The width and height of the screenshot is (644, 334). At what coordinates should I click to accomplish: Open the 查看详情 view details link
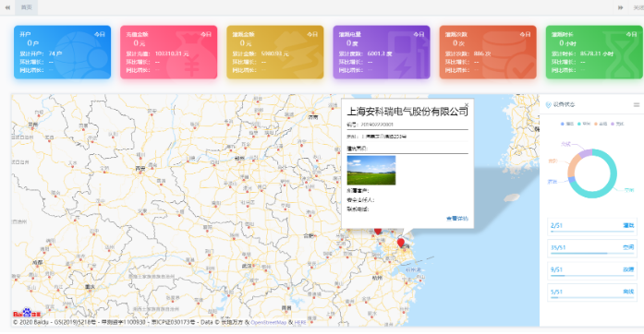(x=457, y=219)
